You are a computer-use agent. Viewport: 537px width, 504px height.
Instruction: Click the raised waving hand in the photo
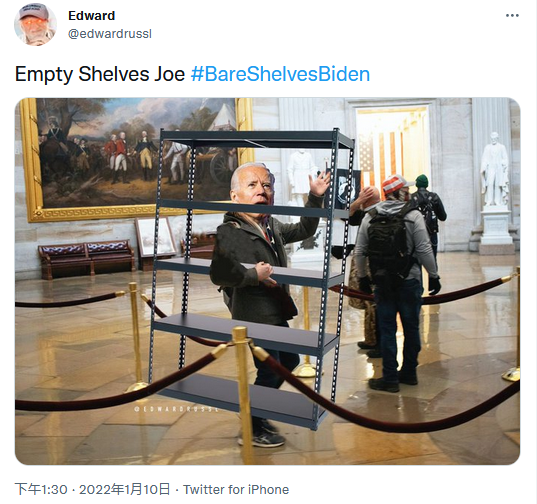click(x=319, y=183)
